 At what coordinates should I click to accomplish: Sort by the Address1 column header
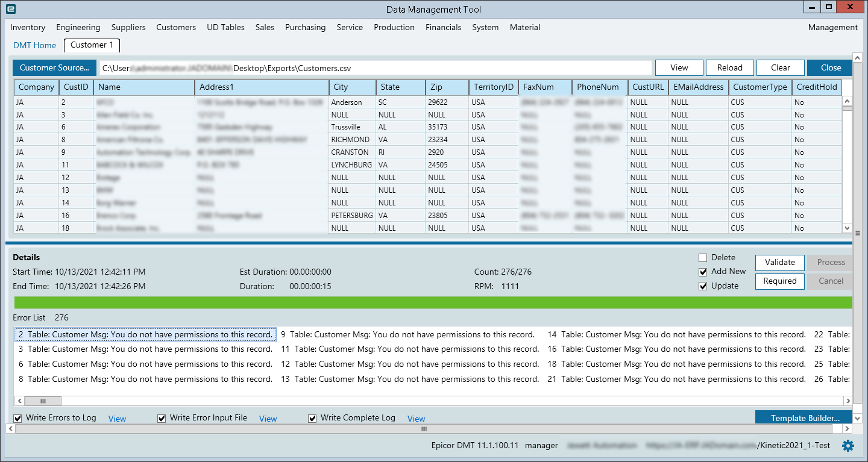click(x=262, y=87)
